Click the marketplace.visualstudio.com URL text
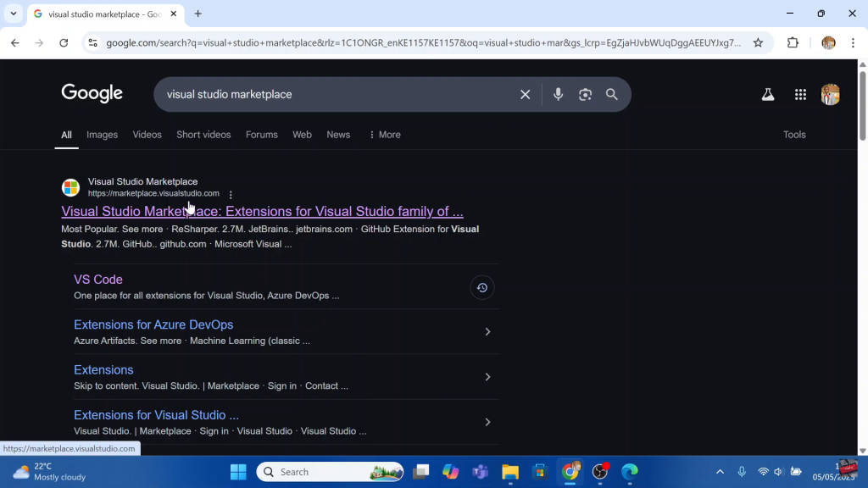The image size is (868, 488). click(x=153, y=194)
